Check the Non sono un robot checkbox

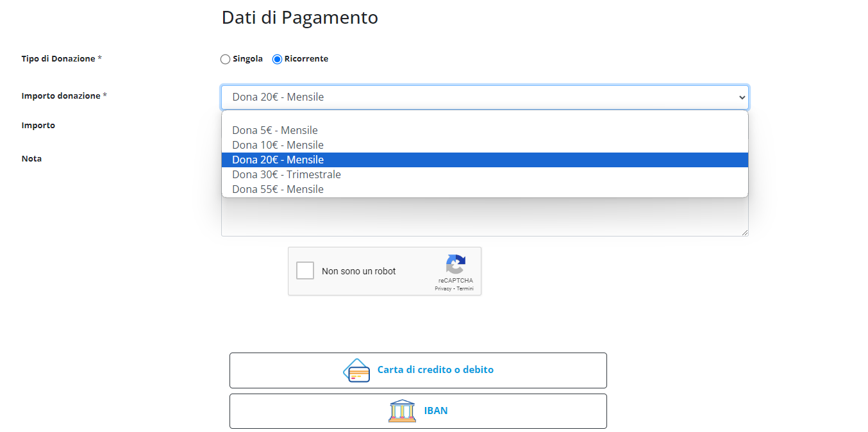pyautogui.click(x=305, y=270)
